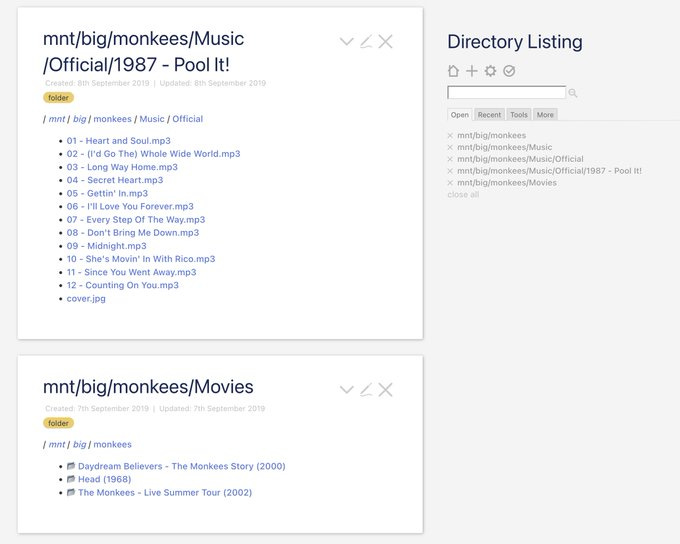The height and width of the screenshot is (544, 680).
Task: Open 01 - Heart and Soul.mp3
Action: pyautogui.click(x=118, y=141)
